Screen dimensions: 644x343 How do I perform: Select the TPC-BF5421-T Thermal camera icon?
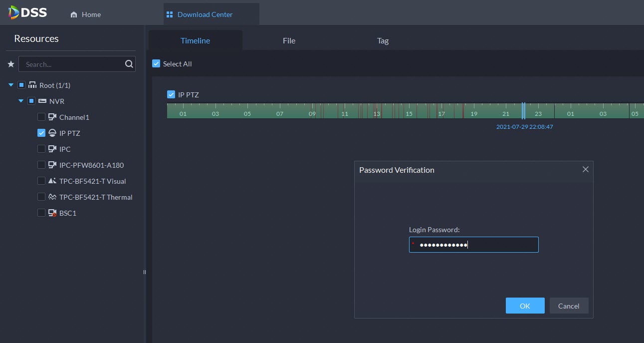click(x=52, y=197)
